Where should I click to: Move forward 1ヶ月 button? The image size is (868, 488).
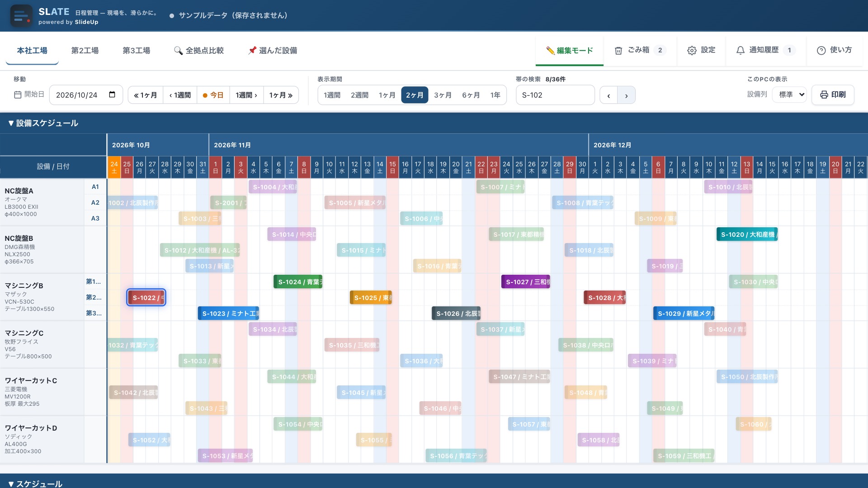tap(281, 95)
